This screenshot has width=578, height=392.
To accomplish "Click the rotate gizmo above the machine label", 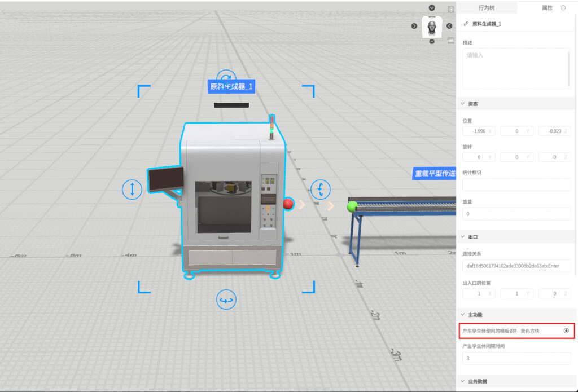I will point(226,75).
